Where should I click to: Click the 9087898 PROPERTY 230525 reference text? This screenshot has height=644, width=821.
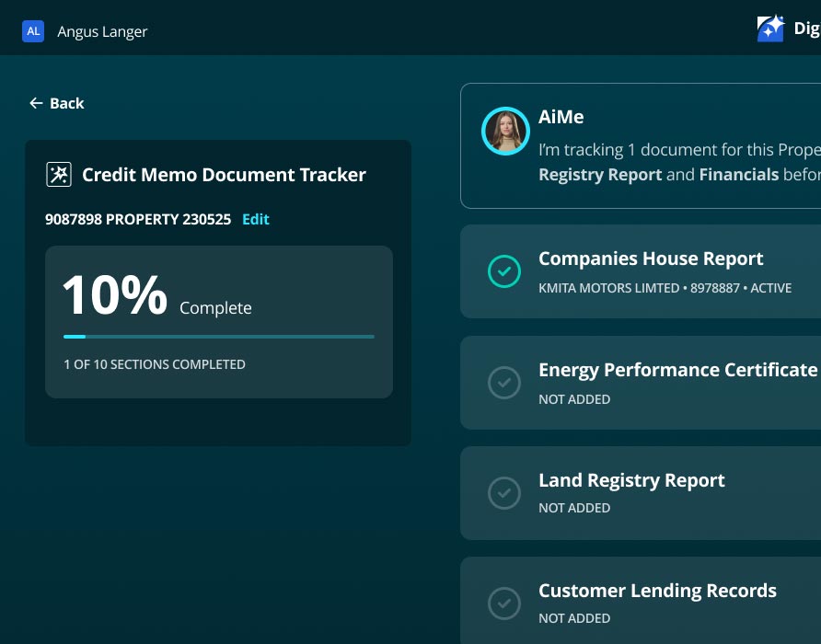(x=138, y=219)
